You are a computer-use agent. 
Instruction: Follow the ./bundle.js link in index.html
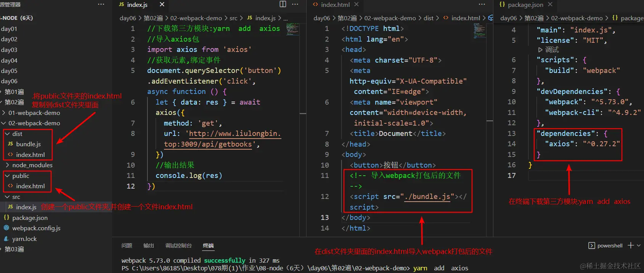[x=427, y=197]
